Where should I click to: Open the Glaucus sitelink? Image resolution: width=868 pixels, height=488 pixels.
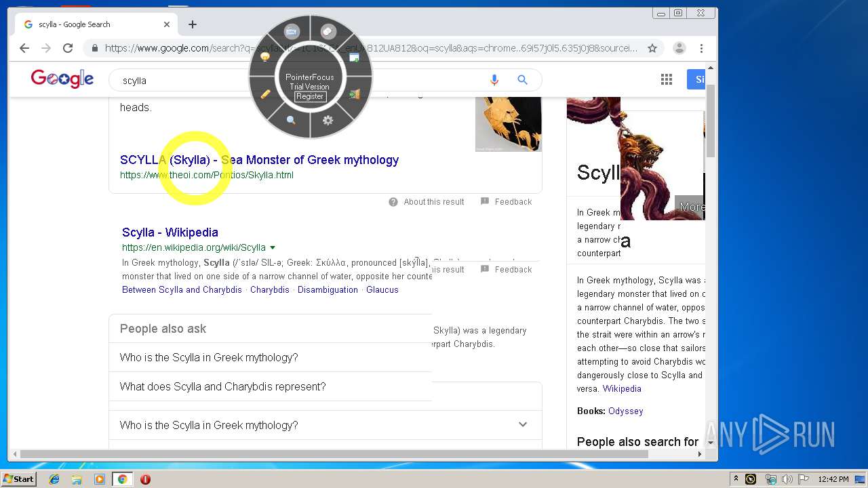(x=382, y=289)
